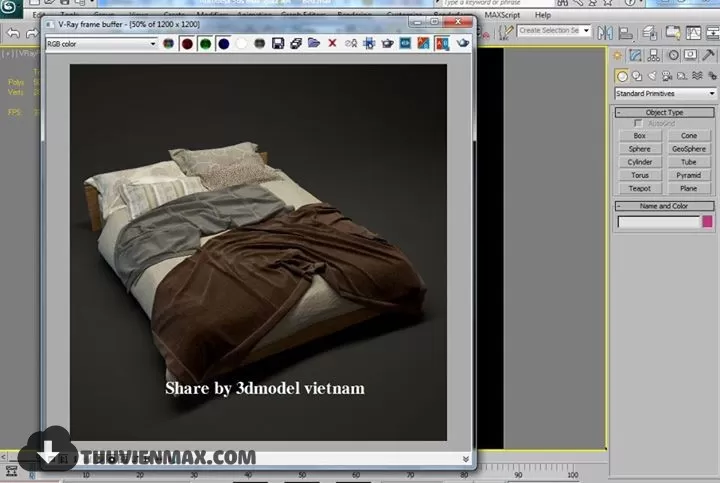Load image with folder icon
This screenshot has height=483, width=720.
(x=314, y=44)
